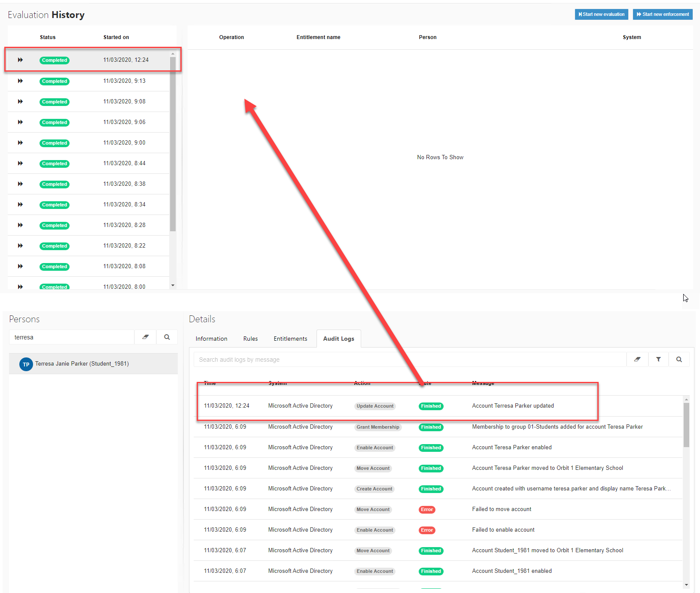Click the Persons search field containing terresa
The image size is (700, 593).
72,337
